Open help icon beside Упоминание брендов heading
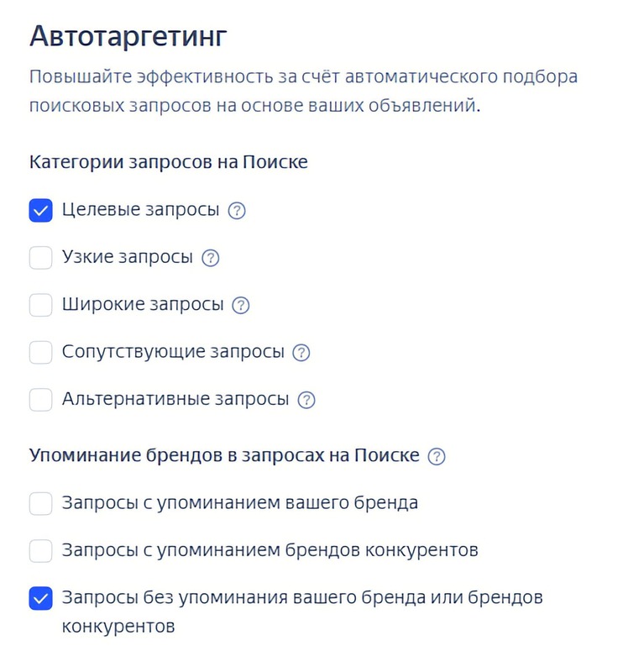This screenshot has width=623, height=672. [437, 457]
